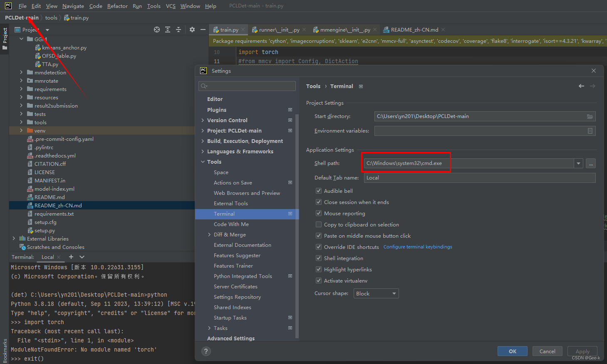
Task: Disable Audible bell checkbox
Action: click(319, 191)
